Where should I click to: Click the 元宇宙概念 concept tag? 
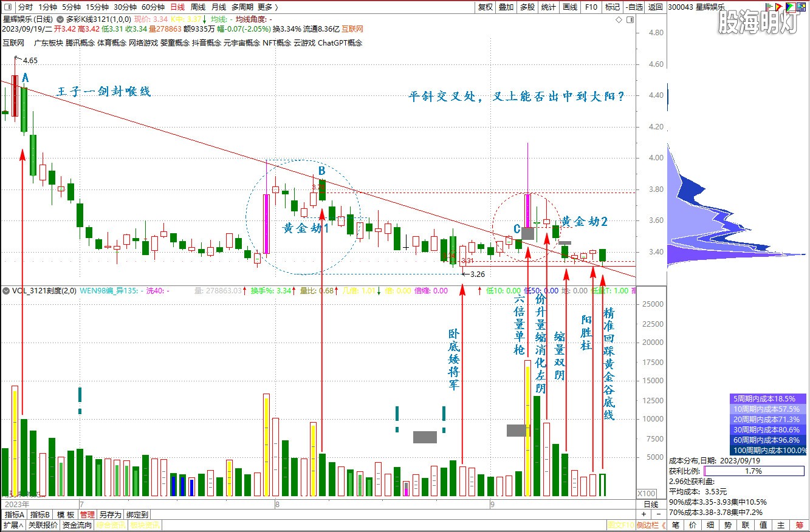[x=241, y=43]
